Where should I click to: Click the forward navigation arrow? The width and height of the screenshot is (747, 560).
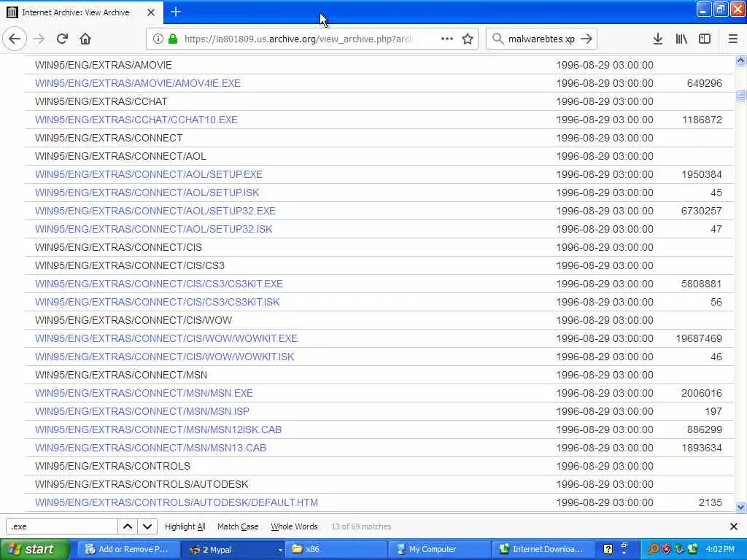39,39
